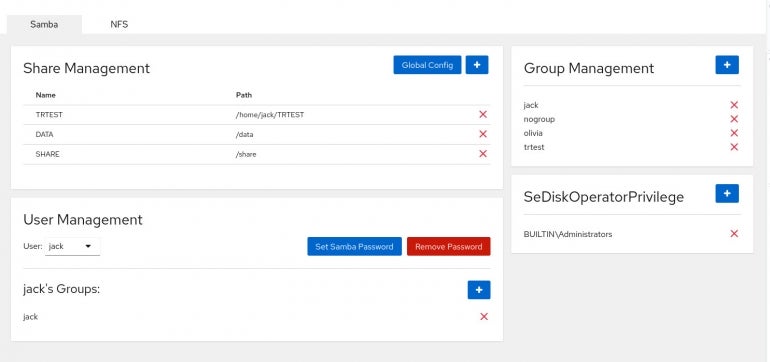The height and width of the screenshot is (362, 770).
Task: Click jack in Group Management list
Action: tap(531, 105)
